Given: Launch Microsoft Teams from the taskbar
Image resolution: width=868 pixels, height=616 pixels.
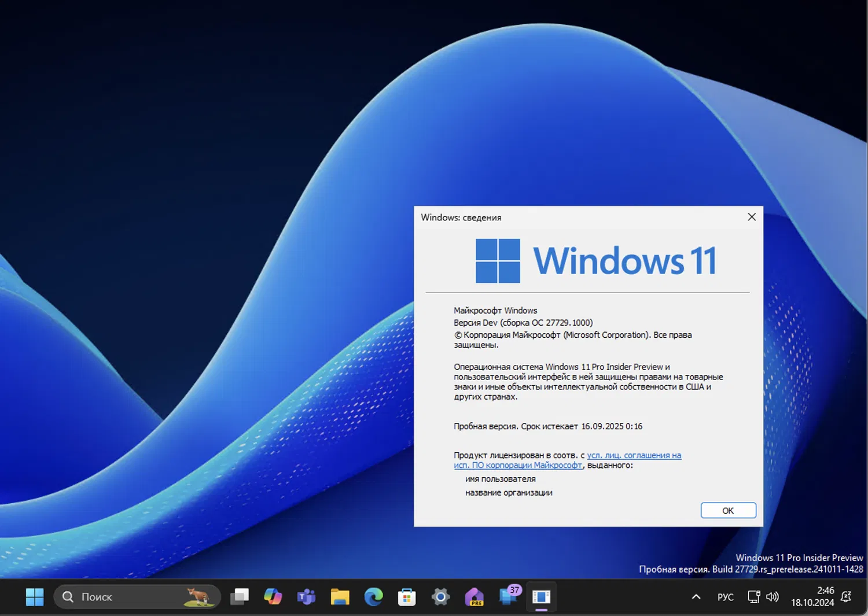Looking at the screenshot, I should click(306, 596).
